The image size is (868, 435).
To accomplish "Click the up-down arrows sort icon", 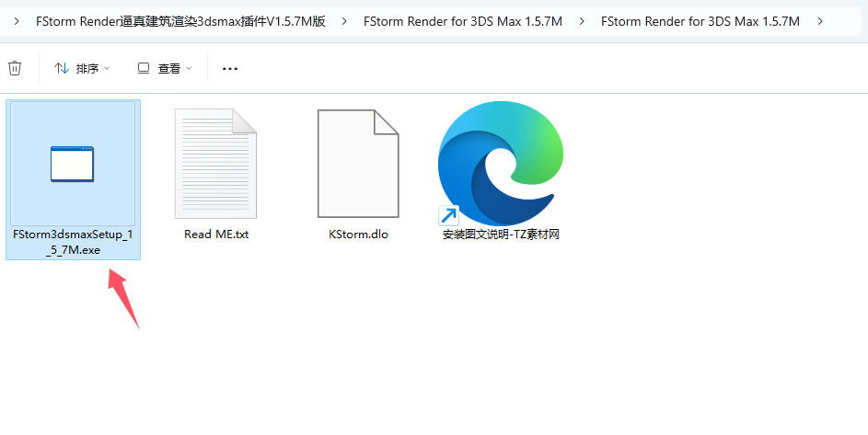I will 62,68.
